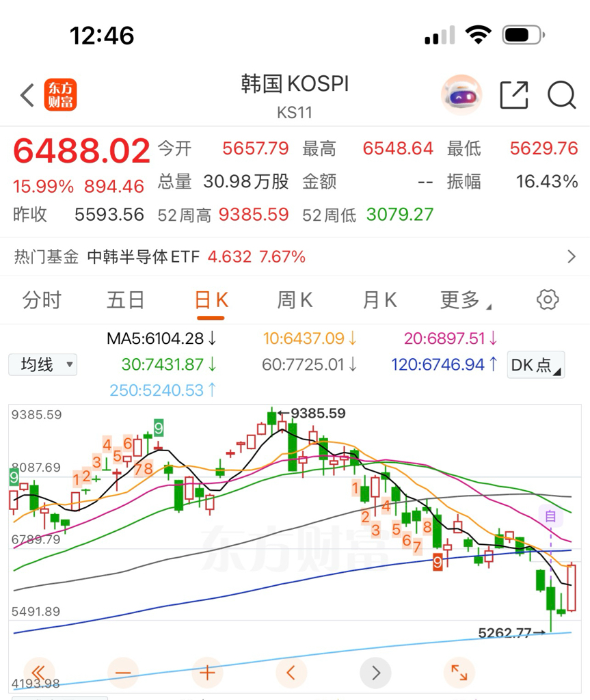Open the Eastmoney orange logo
590x700 pixels.
click(60, 94)
